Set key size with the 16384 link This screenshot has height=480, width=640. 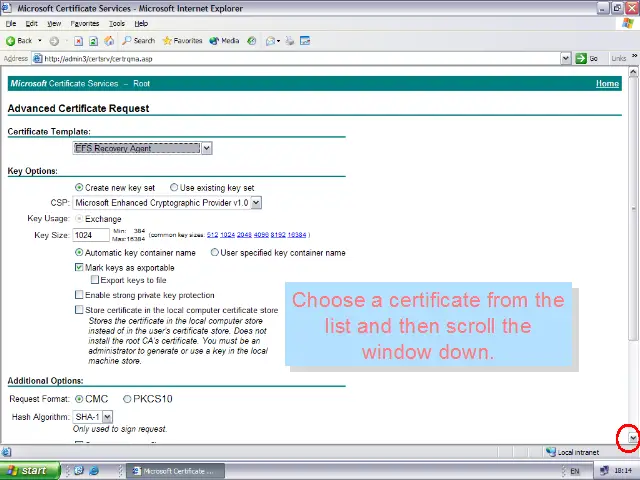coord(297,235)
